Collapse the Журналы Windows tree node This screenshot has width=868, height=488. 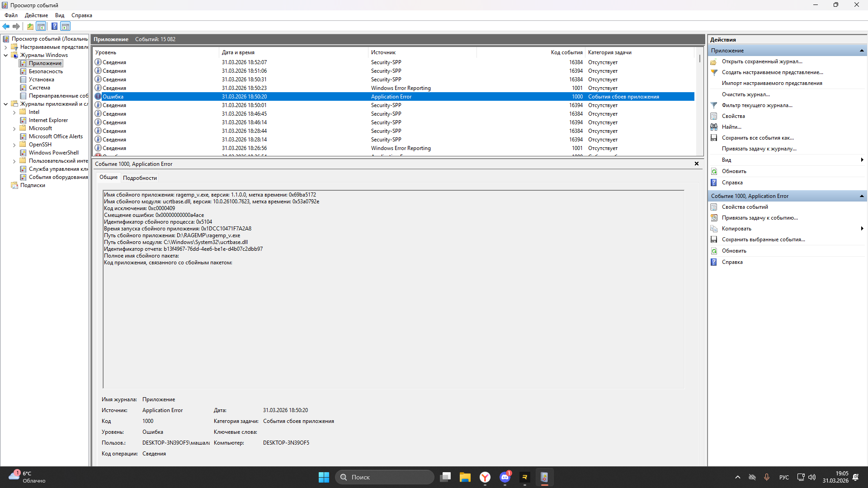click(x=6, y=55)
